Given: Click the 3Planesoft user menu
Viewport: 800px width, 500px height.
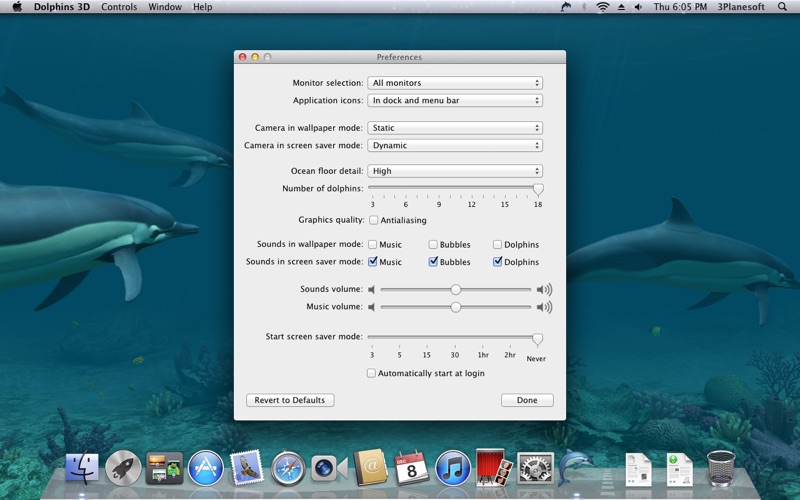Looking at the screenshot, I should click(x=741, y=7).
